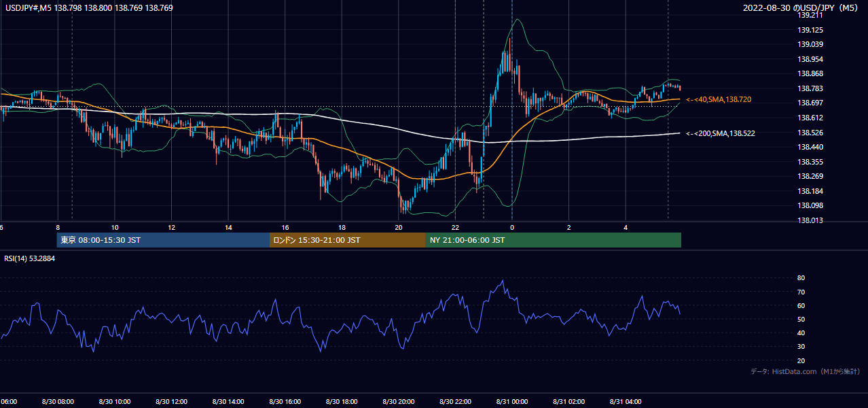This screenshot has height=408, width=868.
Task: Select the ロンドン 15:30-21:00 JST session bar
Action: (x=348, y=240)
